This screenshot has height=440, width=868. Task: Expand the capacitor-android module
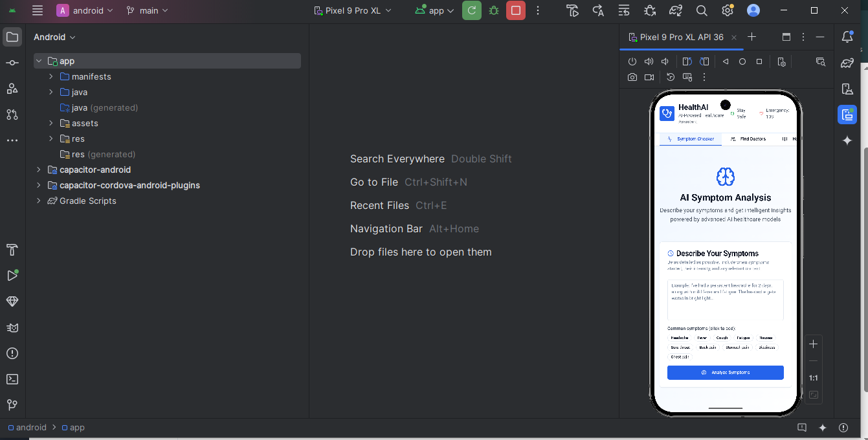[x=39, y=170]
